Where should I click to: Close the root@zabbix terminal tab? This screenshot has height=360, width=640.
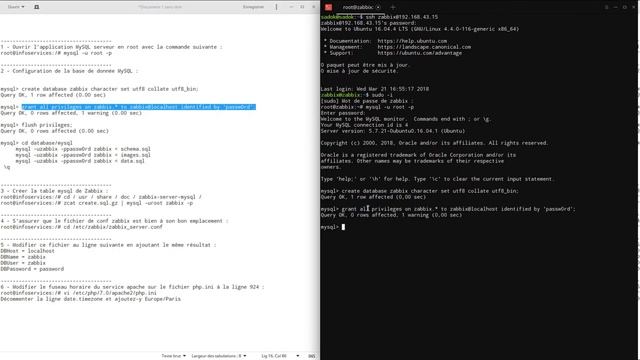click(378, 7)
